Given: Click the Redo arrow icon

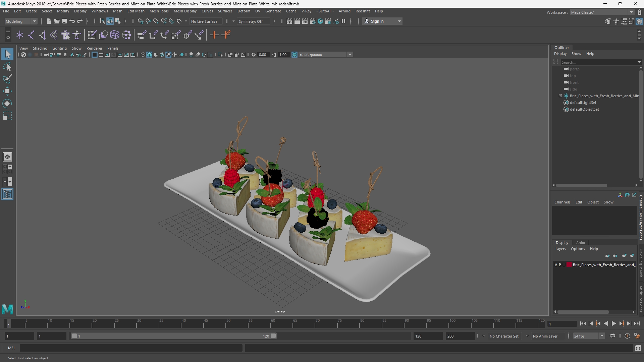Looking at the screenshot, I should (80, 21).
